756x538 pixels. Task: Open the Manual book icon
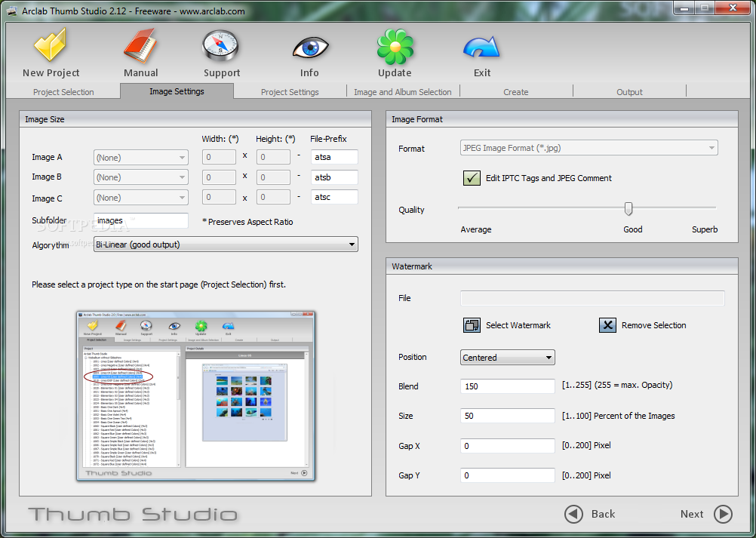pyautogui.click(x=140, y=46)
